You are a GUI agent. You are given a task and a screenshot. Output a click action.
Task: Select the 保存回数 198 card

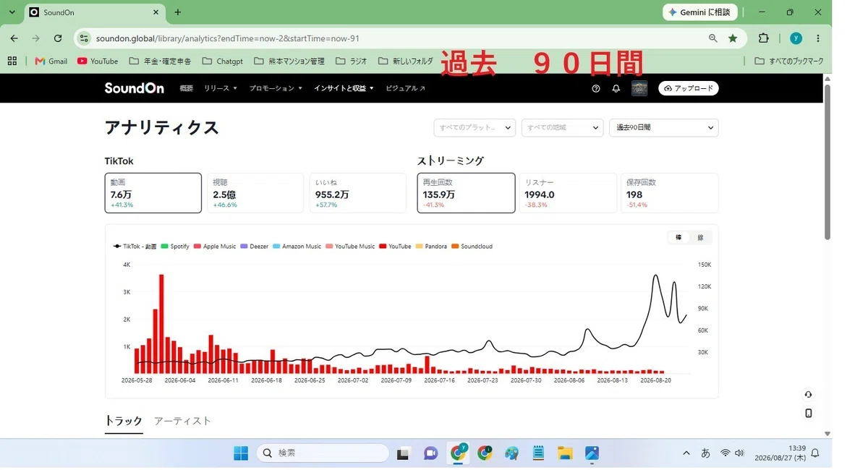tap(670, 193)
